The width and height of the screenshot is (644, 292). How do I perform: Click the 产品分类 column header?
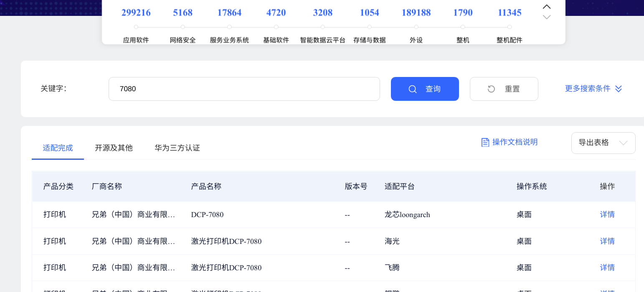coord(58,187)
